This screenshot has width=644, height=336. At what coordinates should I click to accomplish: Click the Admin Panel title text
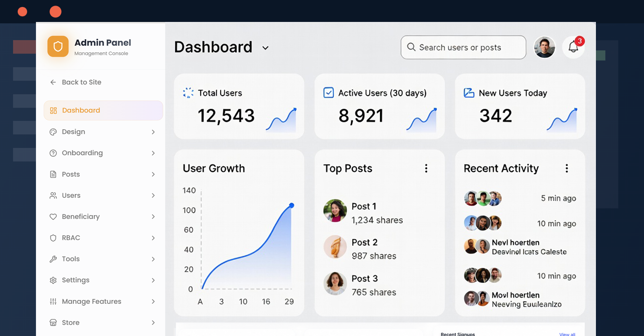click(103, 42)
